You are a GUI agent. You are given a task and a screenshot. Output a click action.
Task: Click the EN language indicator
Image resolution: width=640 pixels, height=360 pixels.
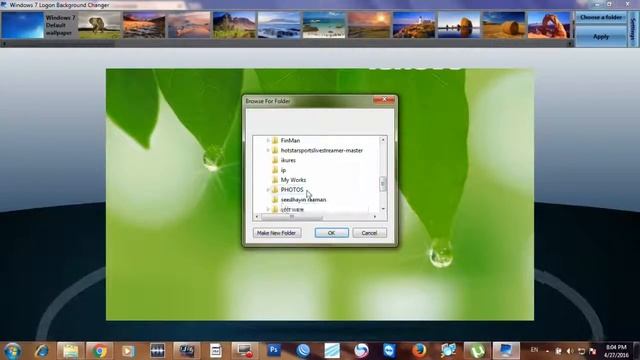(534, 350)
